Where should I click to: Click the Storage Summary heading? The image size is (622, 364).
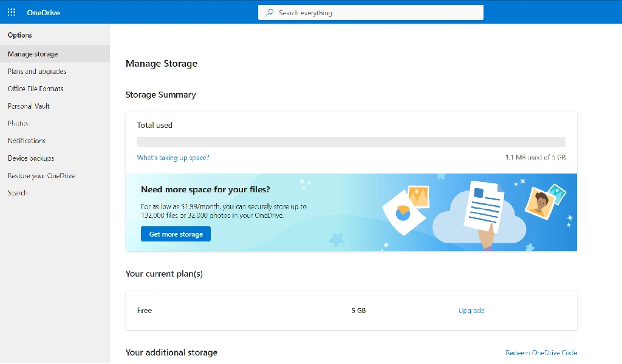tap(160, 95)
